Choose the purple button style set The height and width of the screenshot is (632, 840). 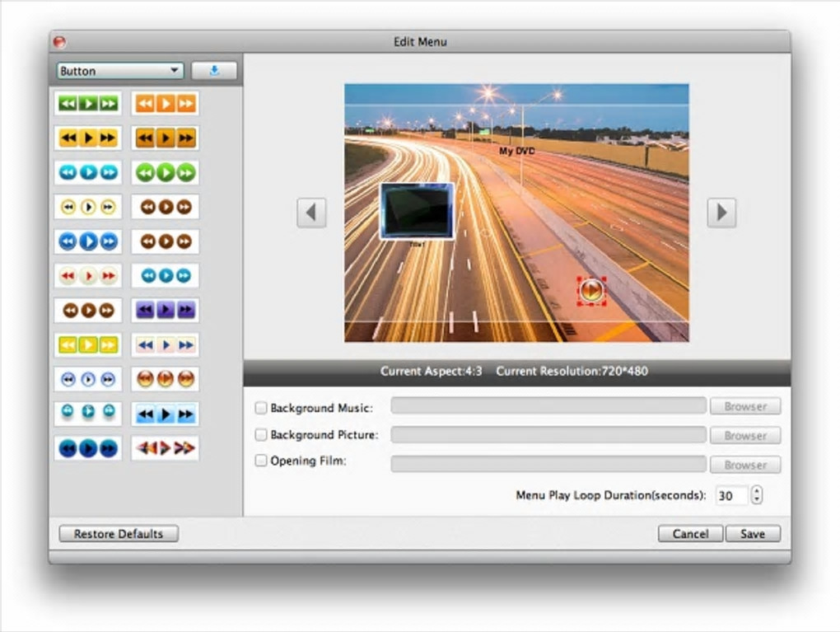click(165, 311)
